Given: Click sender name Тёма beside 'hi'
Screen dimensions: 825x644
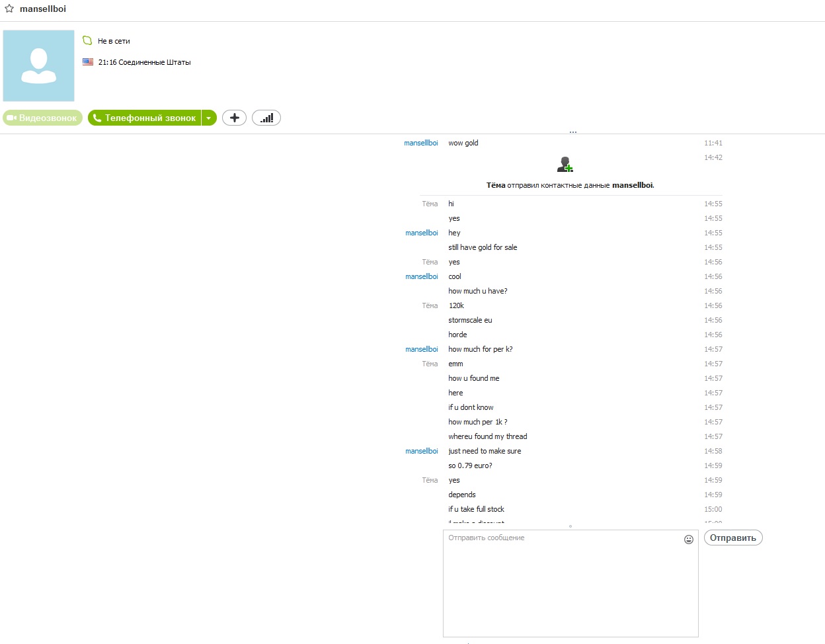Looking at the screenshot, I should pyautogui.click(x=430, y=204).
